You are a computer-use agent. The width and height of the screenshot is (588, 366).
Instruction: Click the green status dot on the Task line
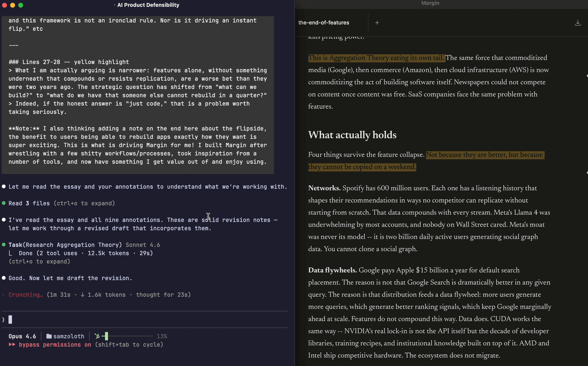[3, 245]
